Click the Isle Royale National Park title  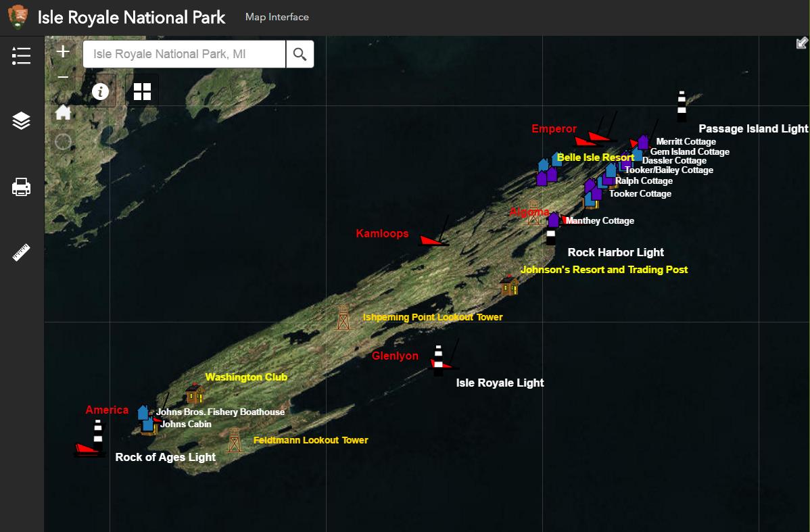pyautogui.click(x=131, y=18)
